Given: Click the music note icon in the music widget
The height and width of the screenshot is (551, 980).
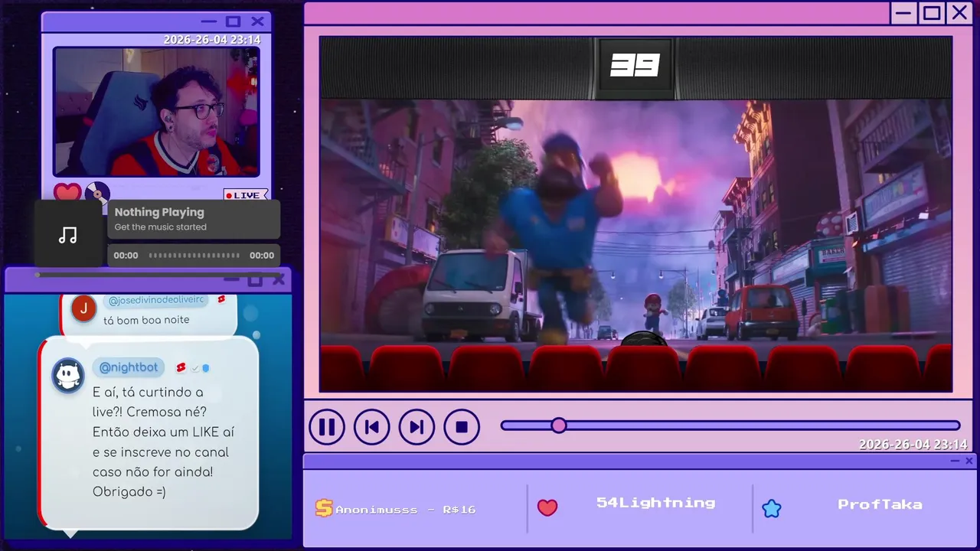Looking at the screenshot, I should pos(68,235).
